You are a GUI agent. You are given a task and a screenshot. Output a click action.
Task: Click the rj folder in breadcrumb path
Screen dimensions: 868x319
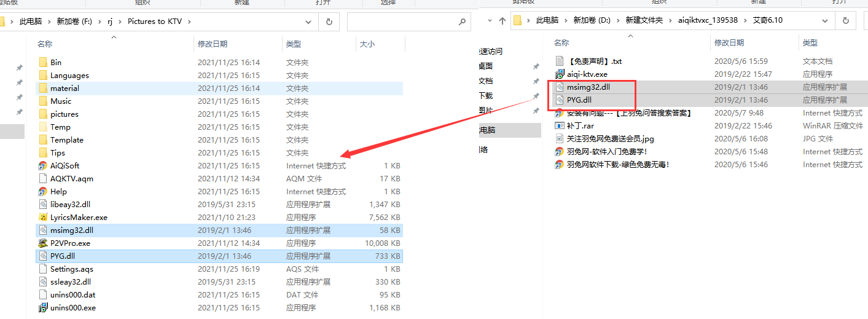(x=111, y=22)
